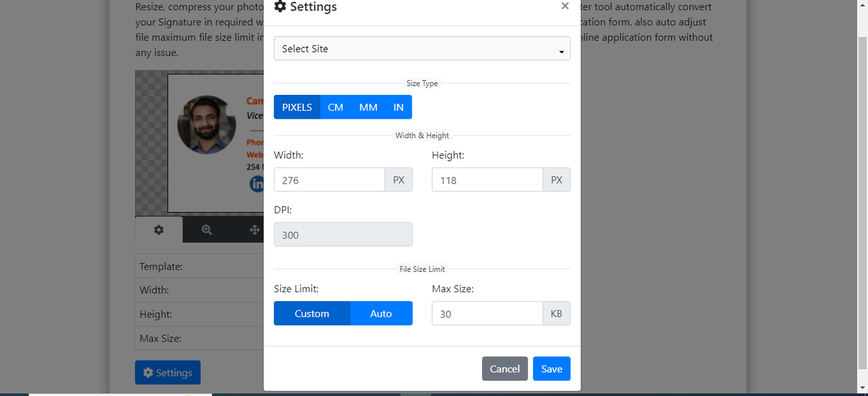The width and height of the screenshot is (868, 396).
Task: Open the gear settings tab below the image
Action: [x=159, y=230]
